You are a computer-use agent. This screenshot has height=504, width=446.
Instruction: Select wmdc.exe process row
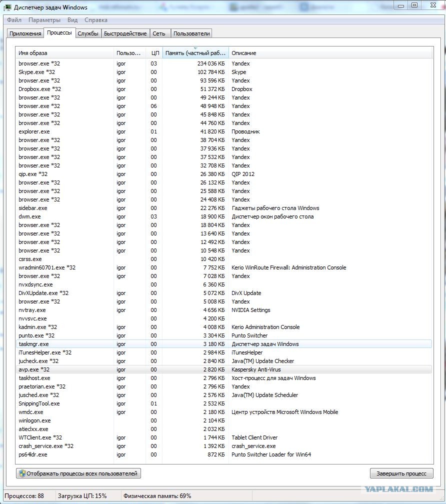pyautogui.click(x=223, y=412)
